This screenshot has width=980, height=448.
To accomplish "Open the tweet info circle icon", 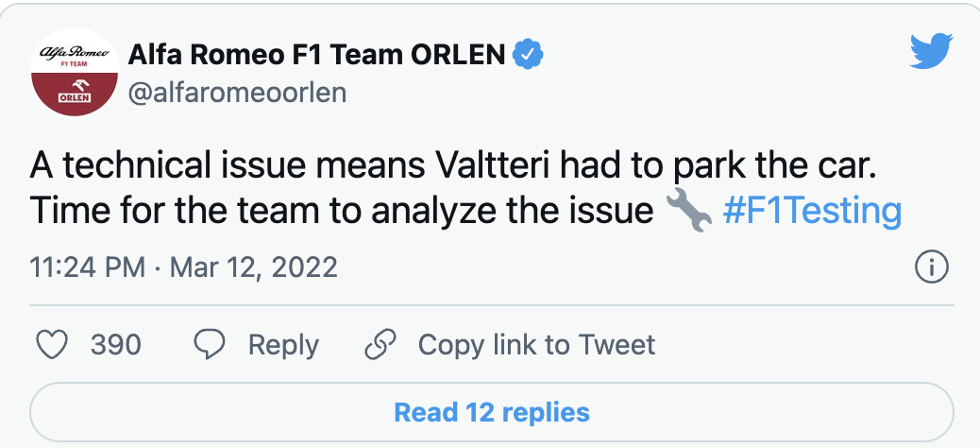I will coord(931,267).
